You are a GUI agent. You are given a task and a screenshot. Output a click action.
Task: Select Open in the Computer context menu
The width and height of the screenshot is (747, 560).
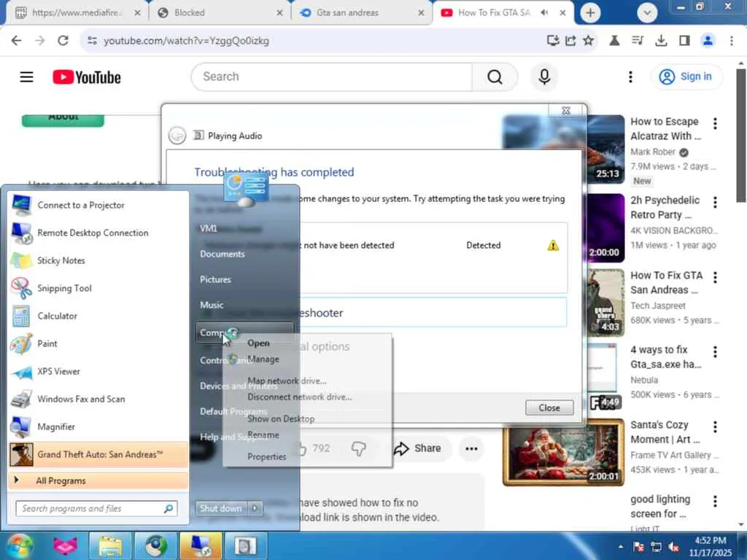point(259,343)
